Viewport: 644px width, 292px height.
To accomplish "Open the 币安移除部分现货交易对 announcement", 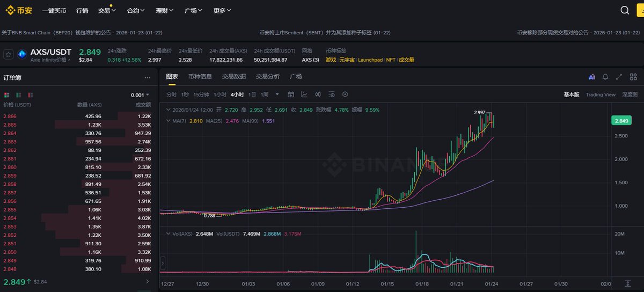I will (x=580, y=32).
